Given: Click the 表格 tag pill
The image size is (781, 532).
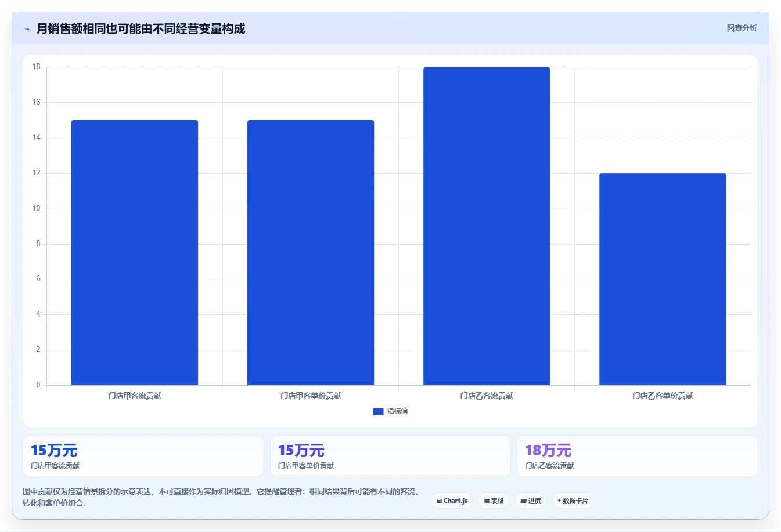Looking at the screenshot, I should click(x=494, y=501).
